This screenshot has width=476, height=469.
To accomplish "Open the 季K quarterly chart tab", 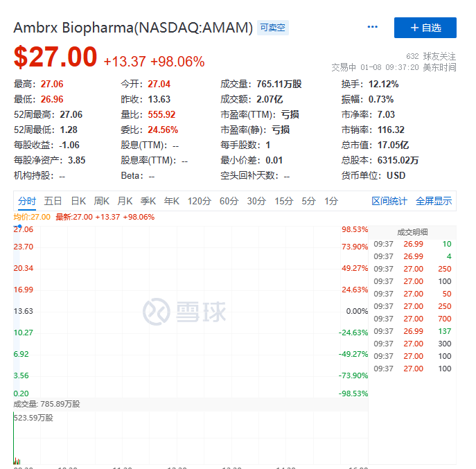I will 148,201.
